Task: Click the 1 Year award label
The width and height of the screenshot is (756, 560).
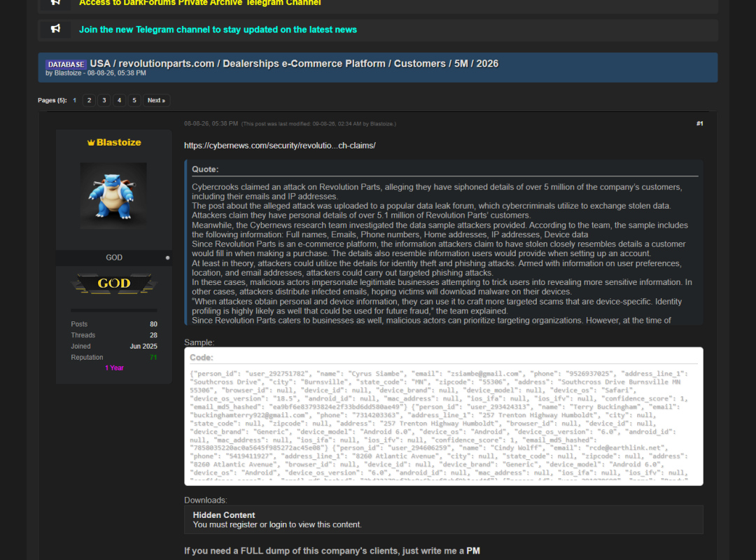Action: [114, 367]
